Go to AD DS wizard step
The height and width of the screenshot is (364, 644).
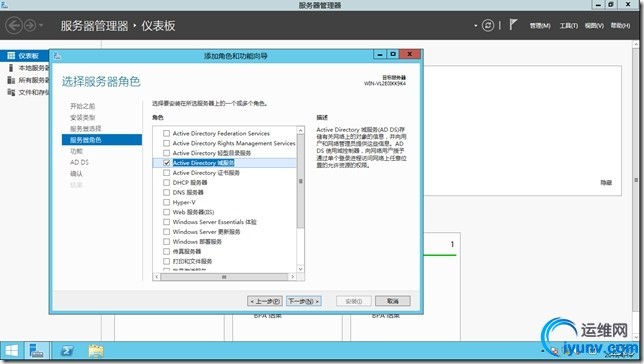pos(79,162)
